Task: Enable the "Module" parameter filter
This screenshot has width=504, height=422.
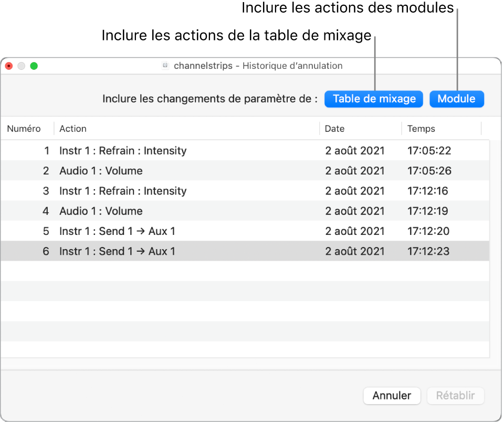Action: [456, 99]
